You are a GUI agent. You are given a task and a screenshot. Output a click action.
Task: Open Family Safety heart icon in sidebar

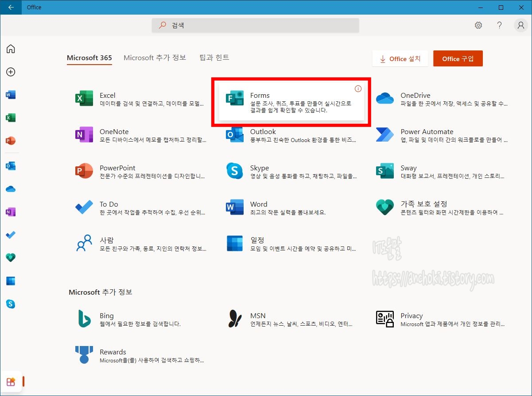(x=11, y=258)
